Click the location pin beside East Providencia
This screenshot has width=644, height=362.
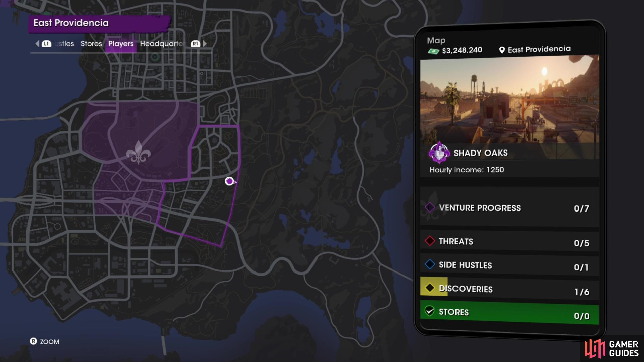coord(502,50)
